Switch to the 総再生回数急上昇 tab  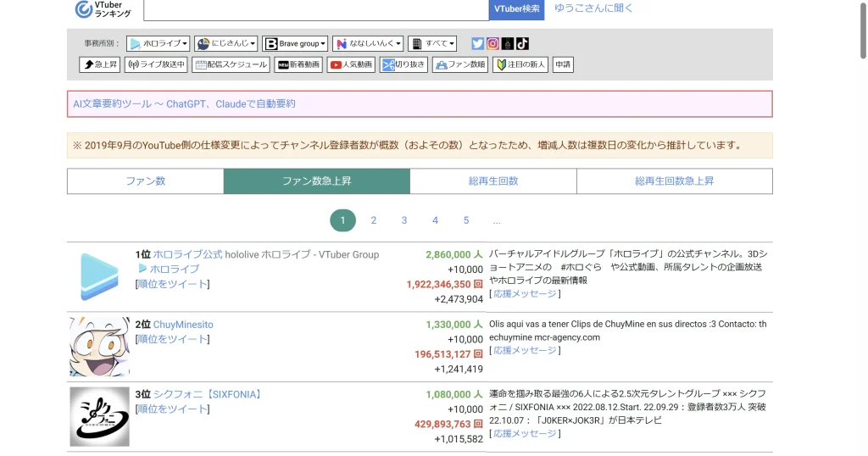pos(674,181)
